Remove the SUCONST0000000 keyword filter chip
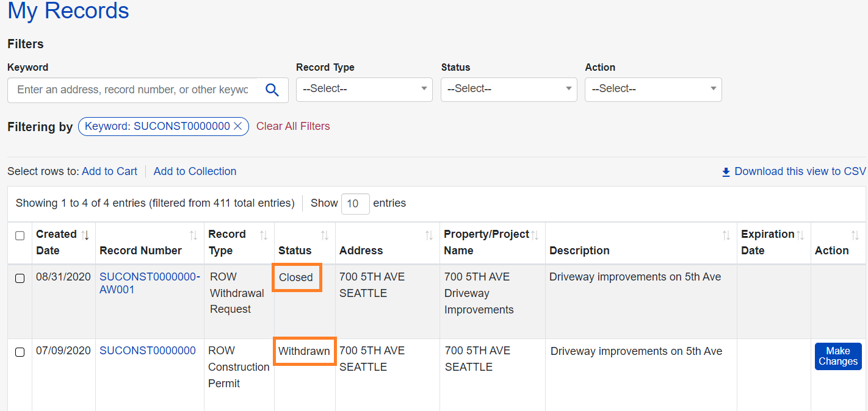 pos(238,126)
